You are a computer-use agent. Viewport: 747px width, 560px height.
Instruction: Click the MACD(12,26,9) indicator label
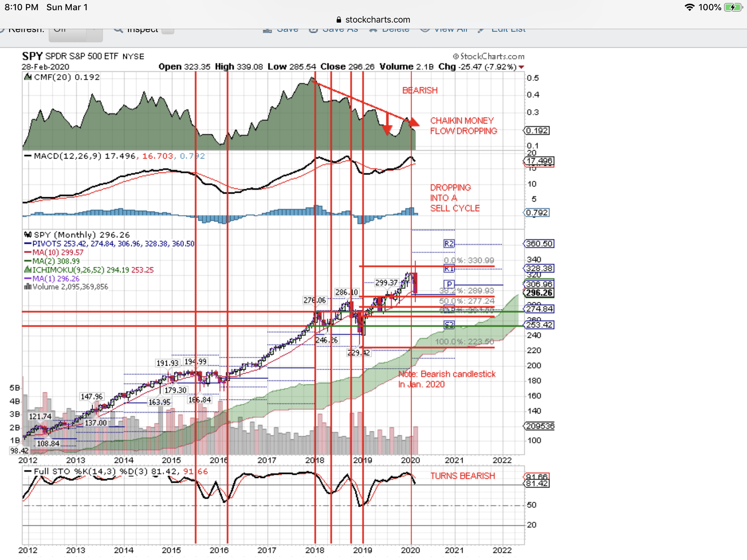coord(67,156)
